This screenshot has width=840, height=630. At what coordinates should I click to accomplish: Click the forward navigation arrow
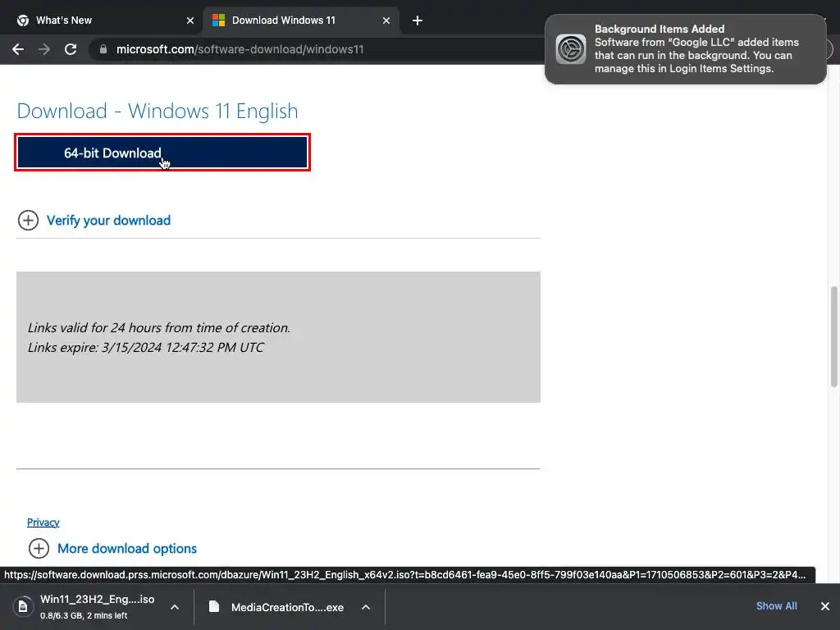point(44,49)
